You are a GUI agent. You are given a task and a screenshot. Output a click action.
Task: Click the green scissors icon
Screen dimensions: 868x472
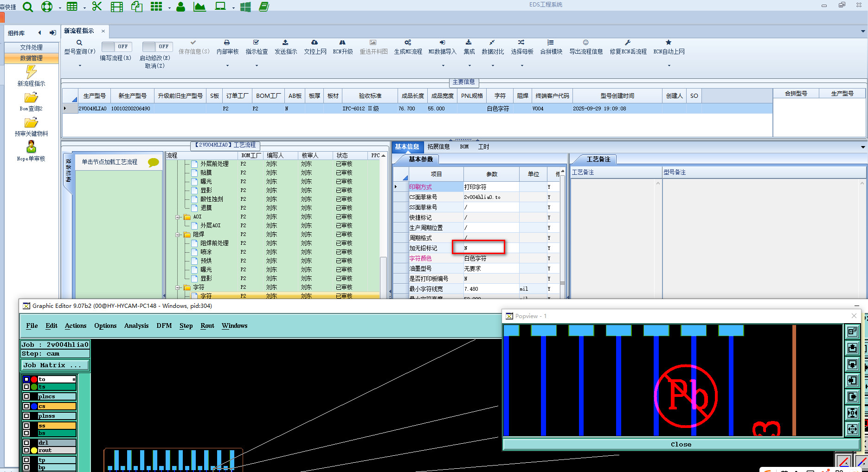97,6
